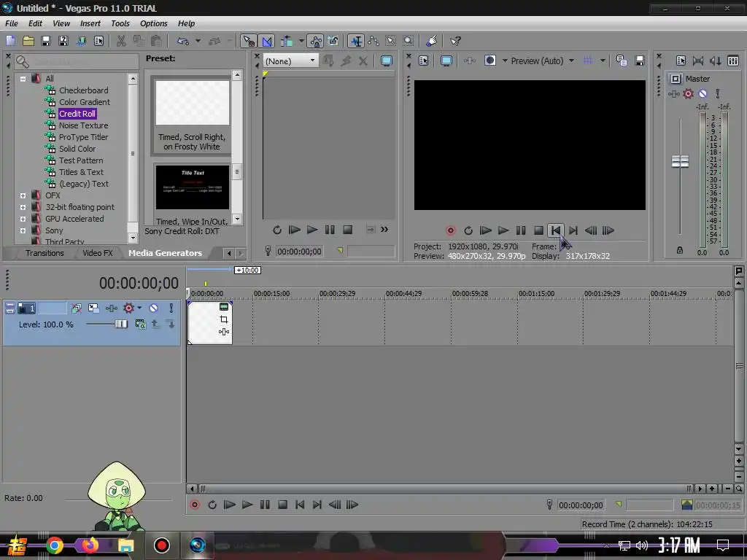Open the Tools menu
This screenshot has height=560, width=747.
click(120, 23)
